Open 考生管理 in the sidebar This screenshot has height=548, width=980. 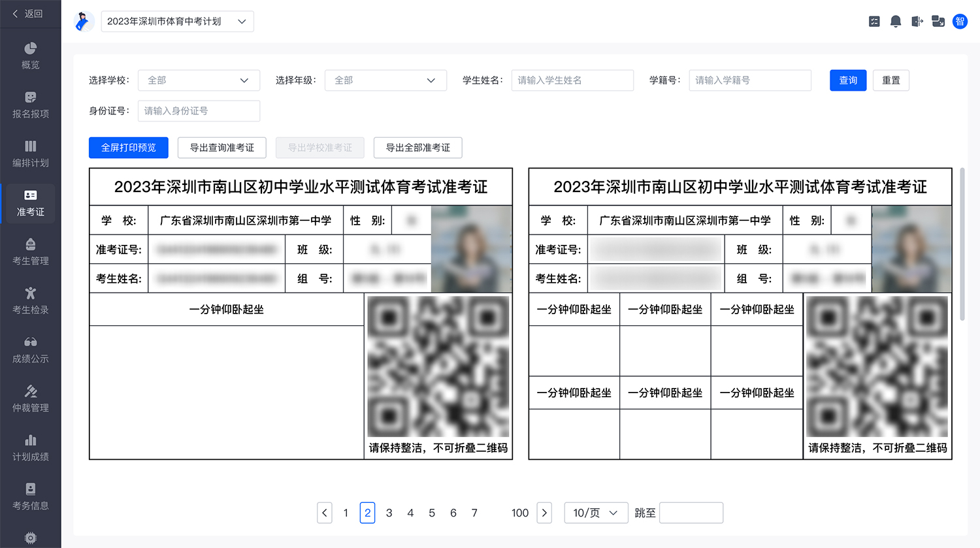click(x=30, y=251)
